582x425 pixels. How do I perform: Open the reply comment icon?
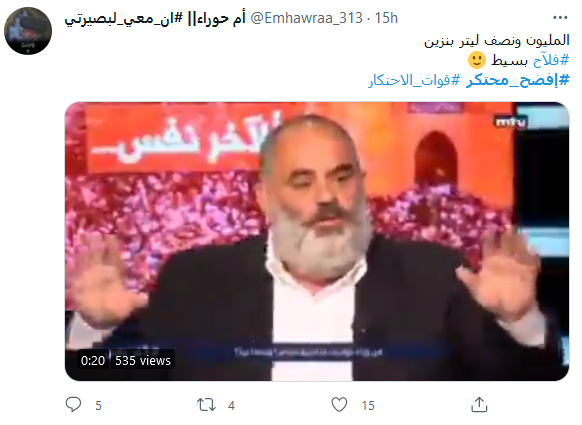[x=73, y=404]
